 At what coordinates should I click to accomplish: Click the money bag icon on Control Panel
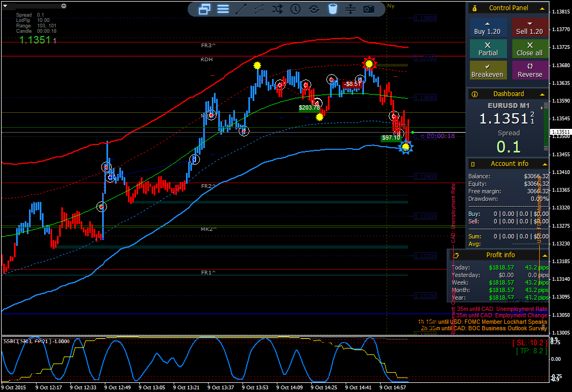point(475,9)
